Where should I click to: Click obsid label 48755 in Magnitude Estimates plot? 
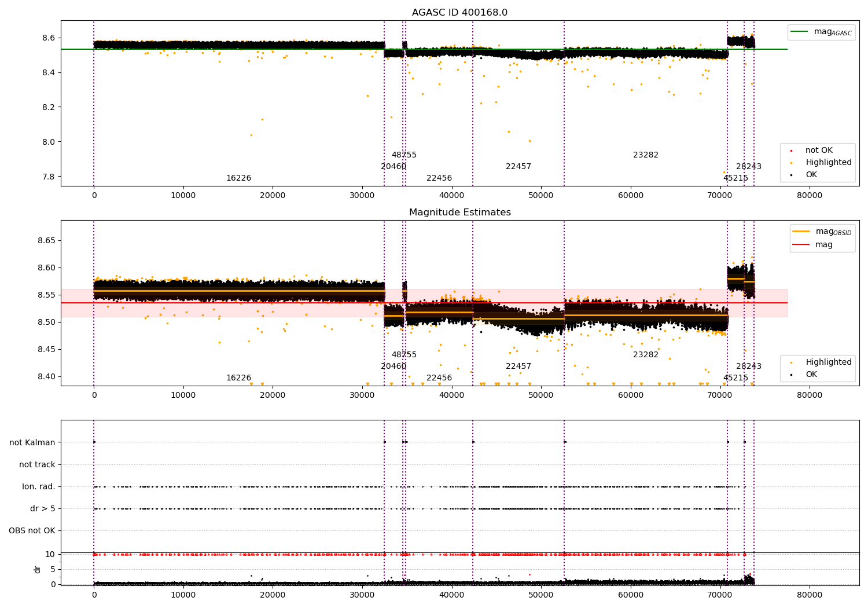point(404,355)
